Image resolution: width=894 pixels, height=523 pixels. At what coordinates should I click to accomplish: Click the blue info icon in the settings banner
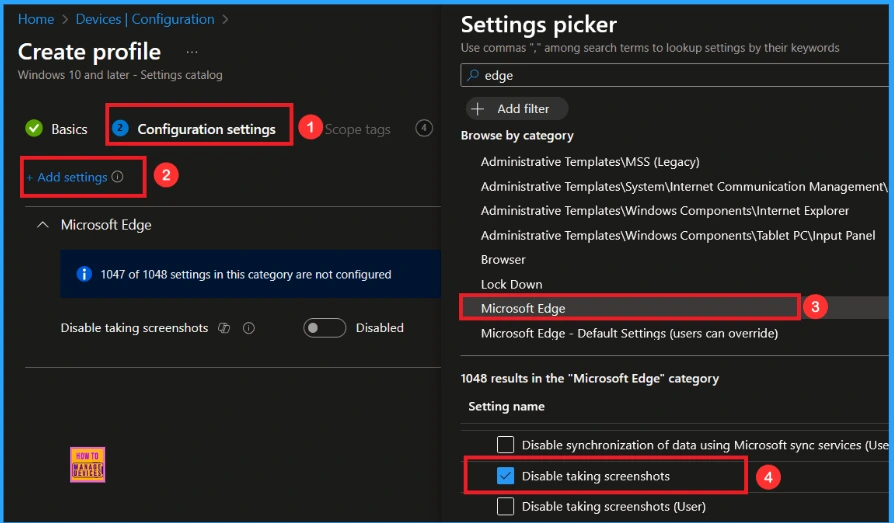click(x=84, y=274)
